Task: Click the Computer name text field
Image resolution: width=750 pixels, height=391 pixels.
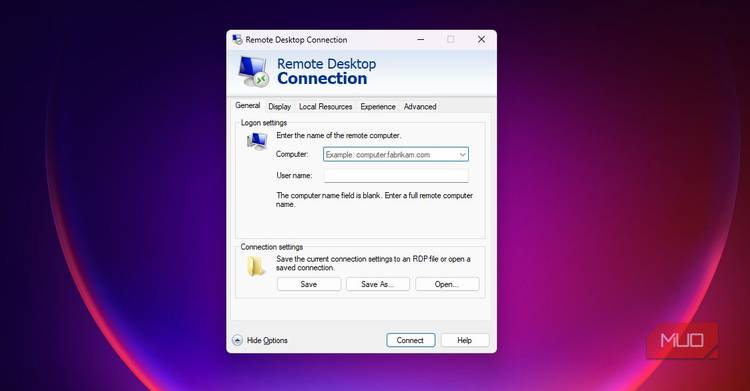Action: [x=396, y=155]
